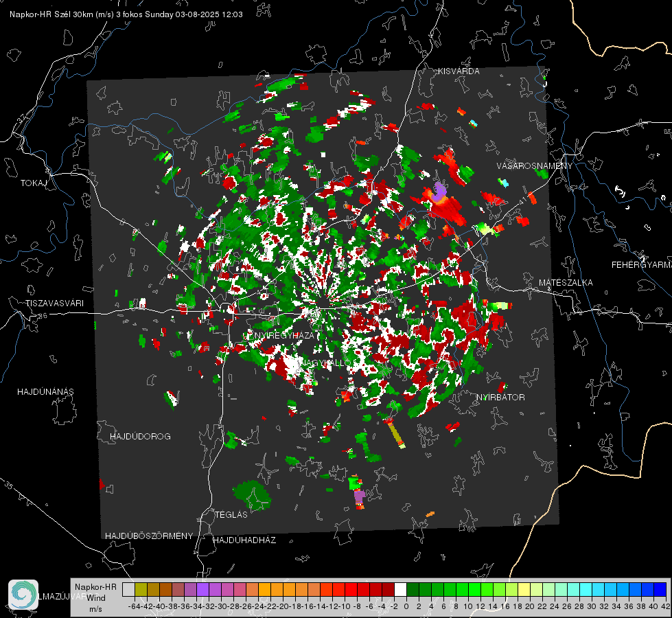Select the HAJDÚDOROG label
The height and width of the screenshot is (618, 672).
coord(140,437)
